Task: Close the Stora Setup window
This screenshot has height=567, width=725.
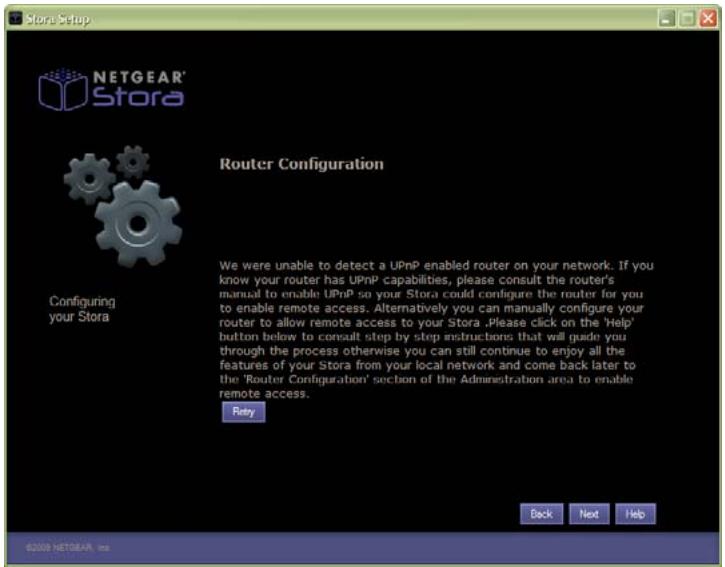Action: pyautogui.click(x=708, y=18)
